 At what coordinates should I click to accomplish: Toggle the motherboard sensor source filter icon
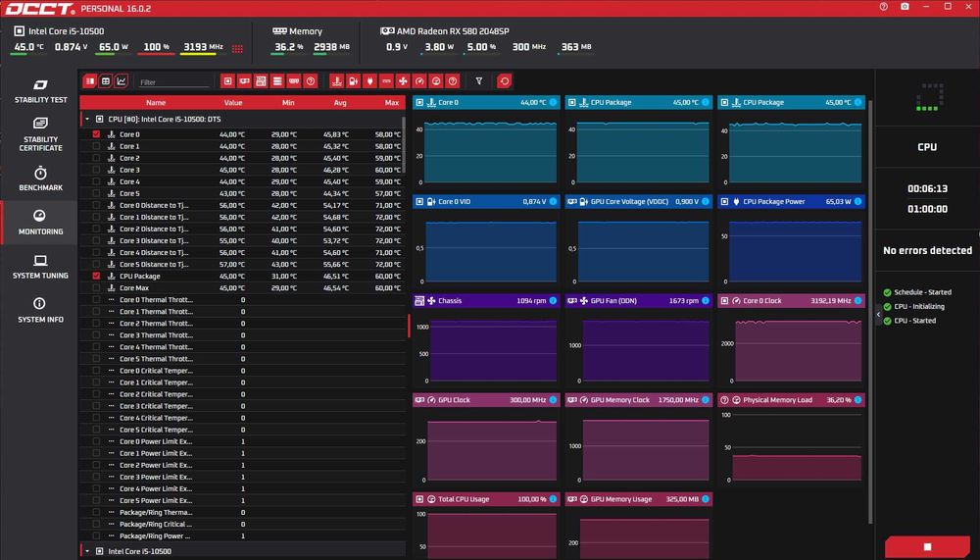261,81
